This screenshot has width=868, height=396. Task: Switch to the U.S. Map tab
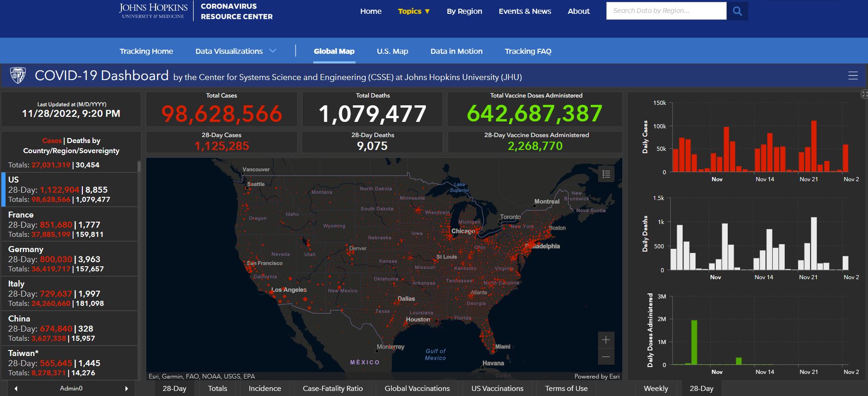[x=392, y=51]
